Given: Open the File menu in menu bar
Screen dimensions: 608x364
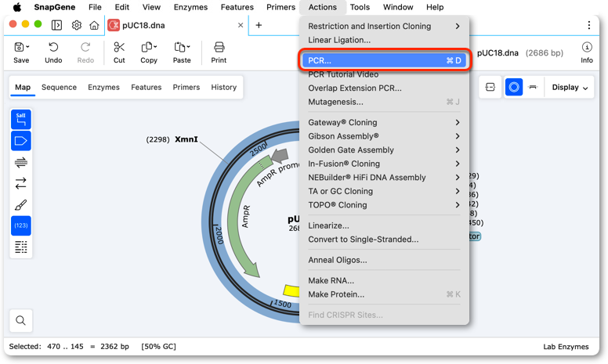Looking at the screenshot, I should coord(95,7).
